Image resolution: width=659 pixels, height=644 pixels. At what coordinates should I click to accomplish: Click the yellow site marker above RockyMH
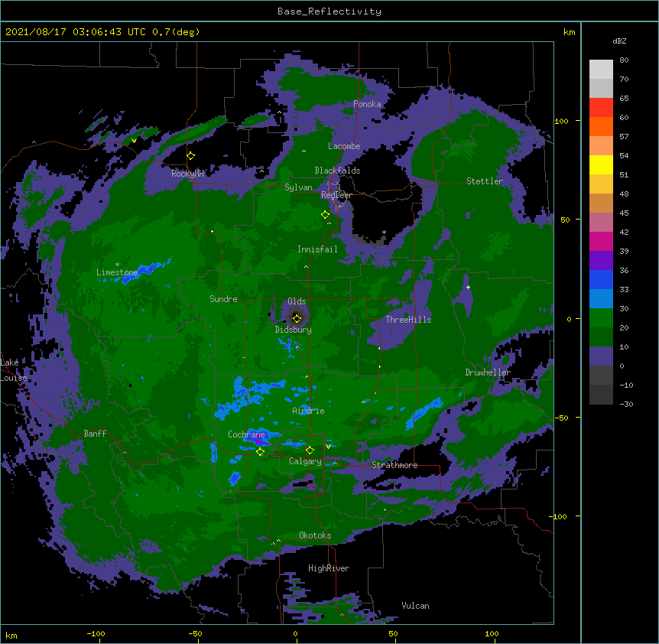tap(191, 156)
